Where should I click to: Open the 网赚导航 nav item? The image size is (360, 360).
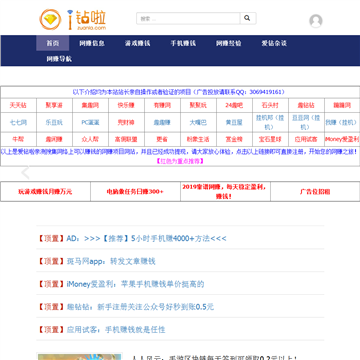59,59
